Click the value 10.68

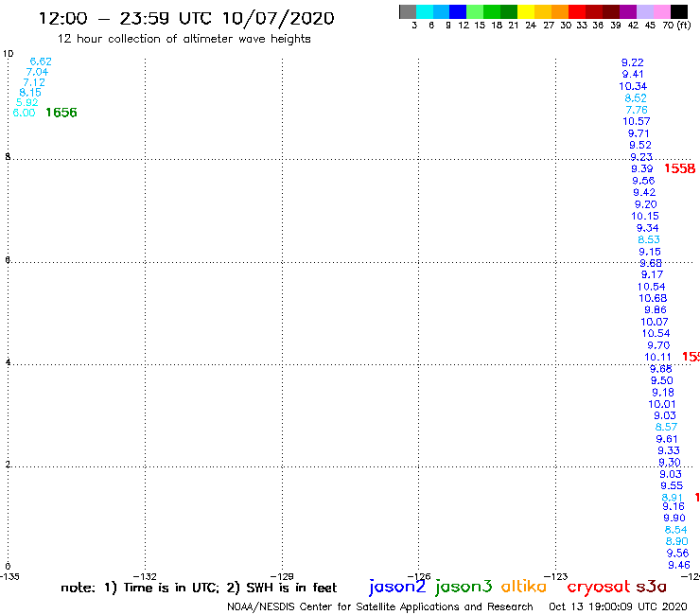pyautogui.click(x=653, y=298)
